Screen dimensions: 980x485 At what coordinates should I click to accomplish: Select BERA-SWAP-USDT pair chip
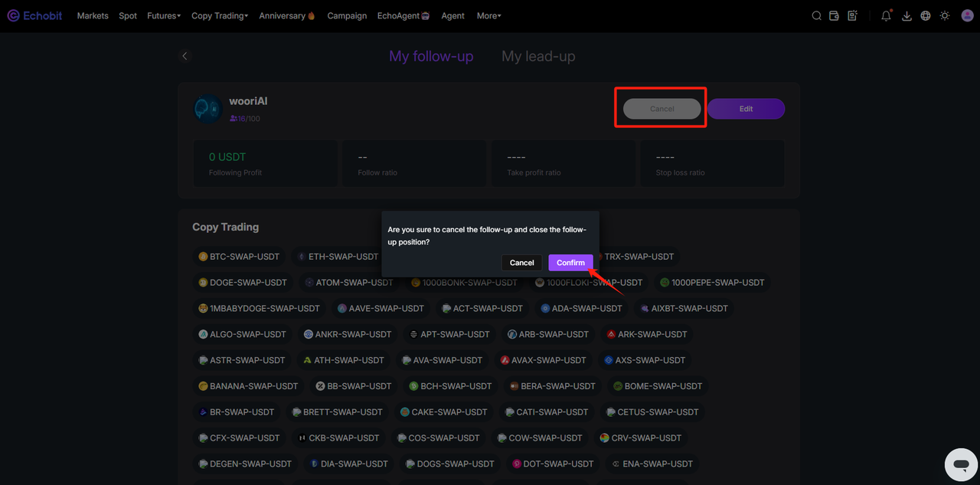[x=552, y=386]
